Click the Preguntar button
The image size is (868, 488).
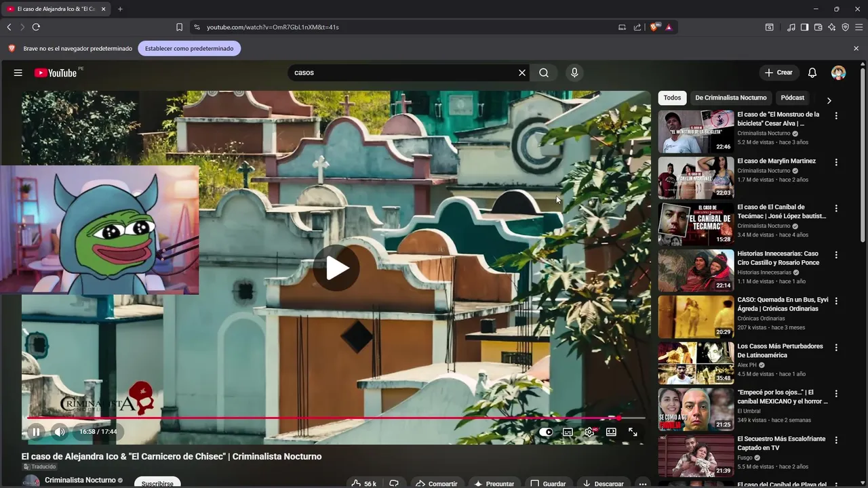(x=494, y=483)
